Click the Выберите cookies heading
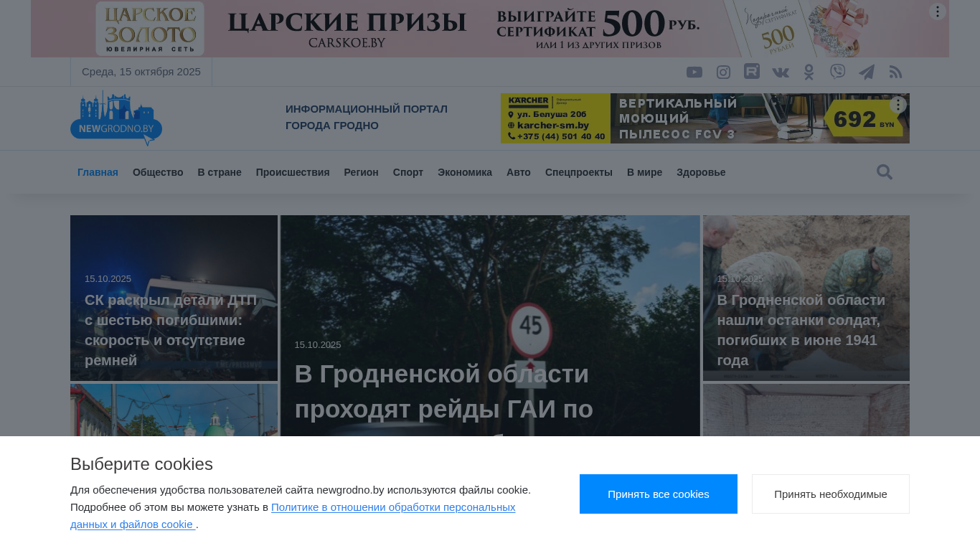The image size is (980, 551). tap(142, 464)
